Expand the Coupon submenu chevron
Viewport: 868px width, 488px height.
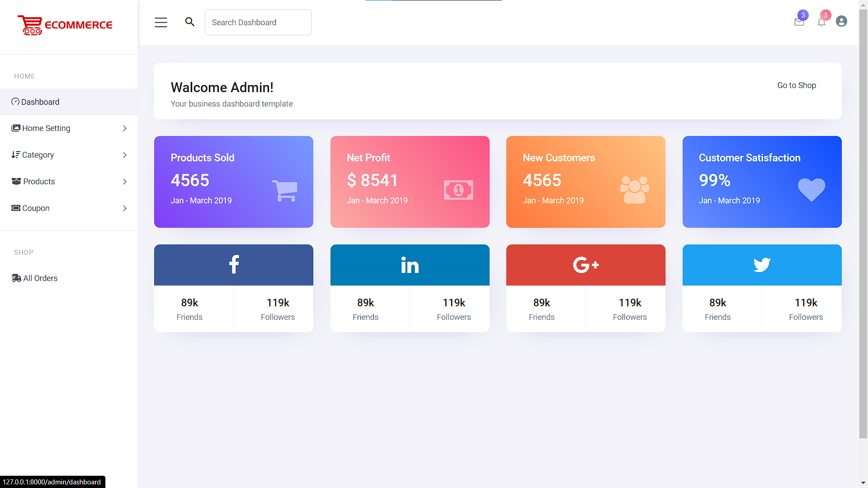click(125, 208)
